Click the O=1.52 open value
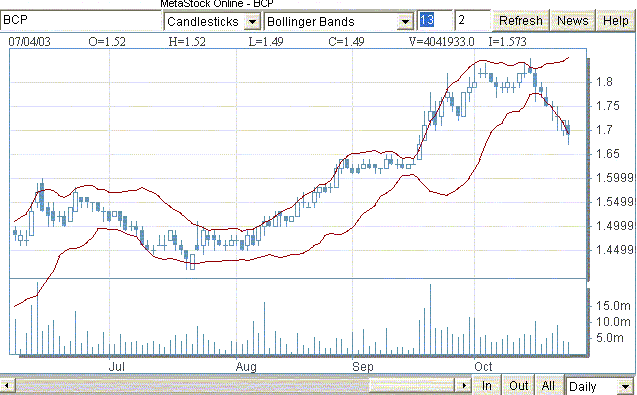 point(107,42)
